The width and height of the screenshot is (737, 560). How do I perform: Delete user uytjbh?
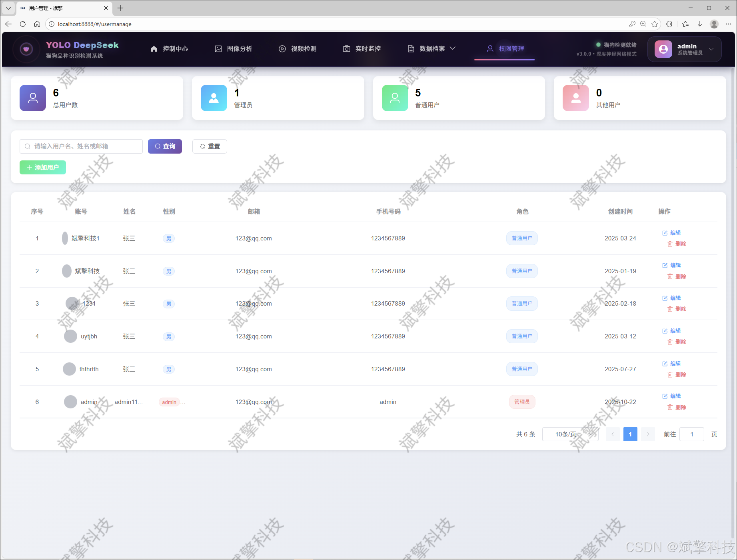coord(677,342)
